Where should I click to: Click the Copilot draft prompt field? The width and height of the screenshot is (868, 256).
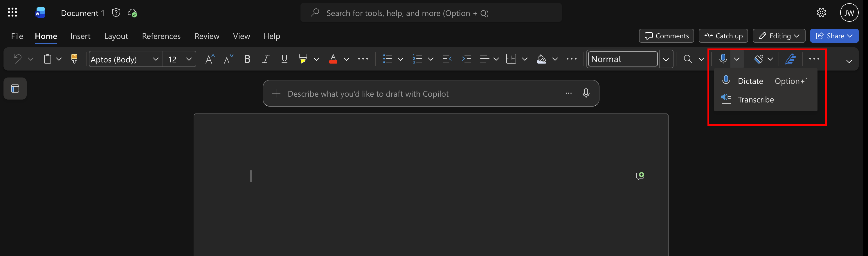[420, 94]
